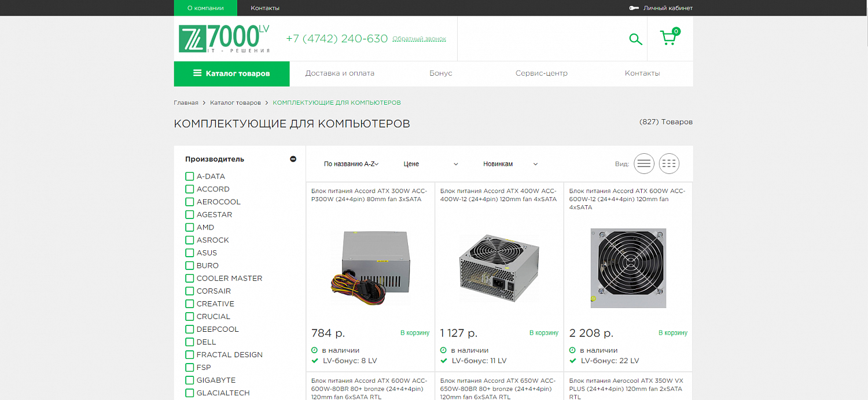This screenshot has height=400, width=868.
Task: Open Accord ATX 600W ACC-600W-12 title
Action: [627, 199]
